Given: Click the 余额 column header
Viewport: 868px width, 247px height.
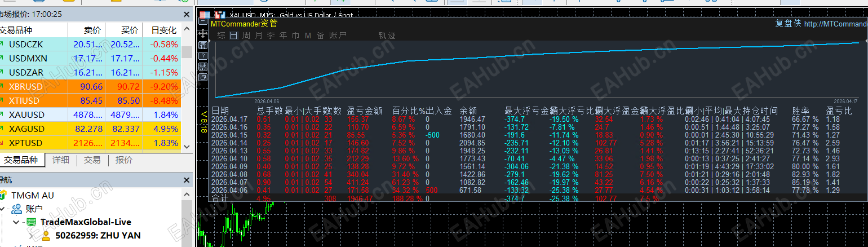Looking at the screenshot, I should pos(469,111).
